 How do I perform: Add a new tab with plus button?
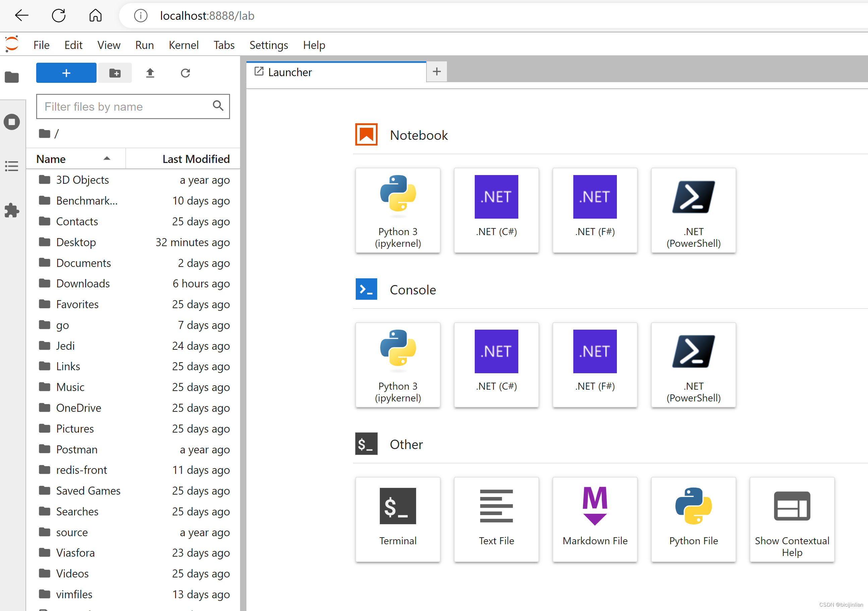click(x=437, y=71)
